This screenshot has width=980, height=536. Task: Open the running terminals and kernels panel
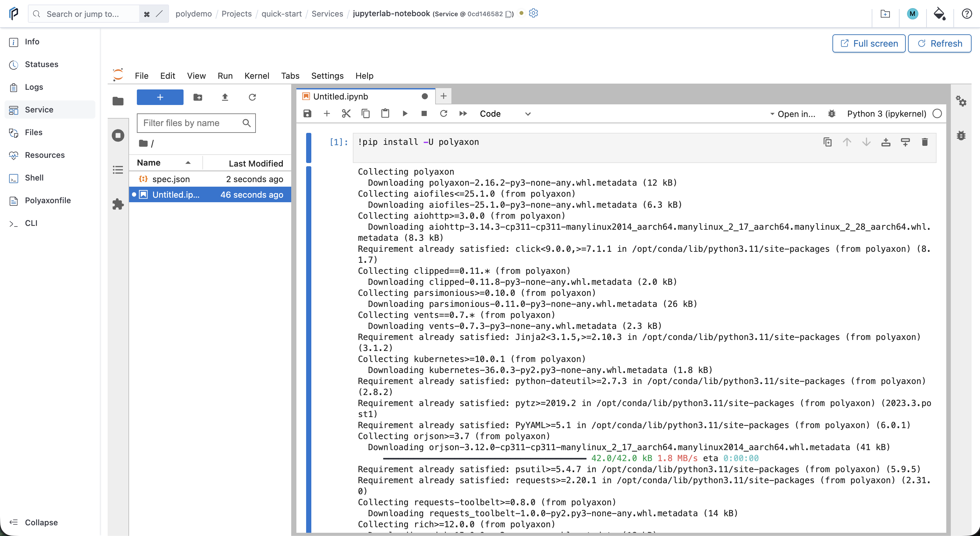[x=118, y=135]
